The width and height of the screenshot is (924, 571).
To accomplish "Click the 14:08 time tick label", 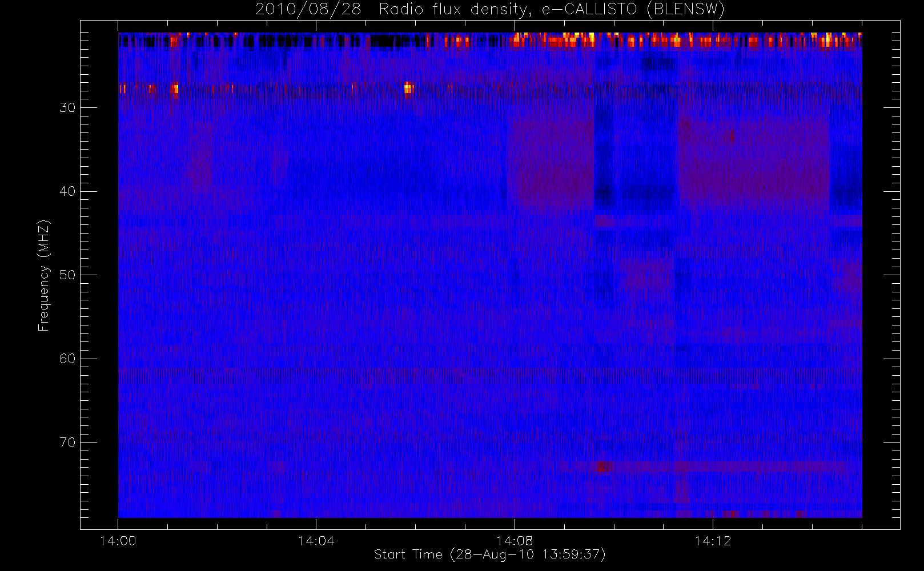I will tap(514, 541).
